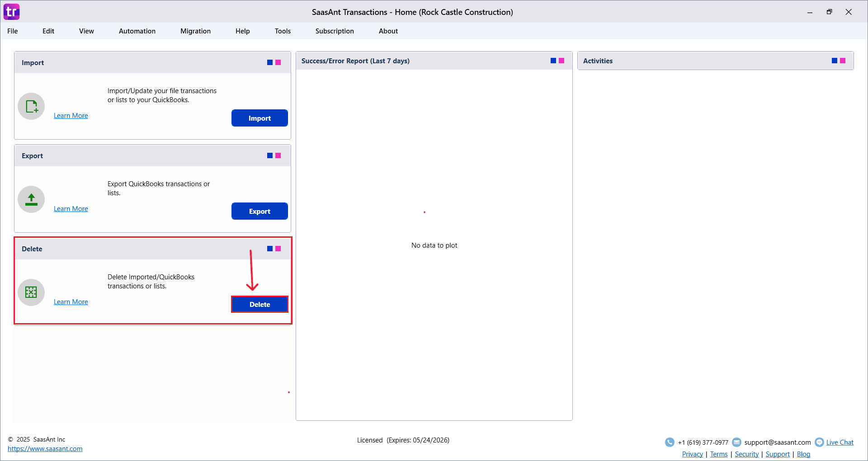The image size is (868, 461).
Task: Click the blue square icon on Activities panel header
Action: (834, 60)
